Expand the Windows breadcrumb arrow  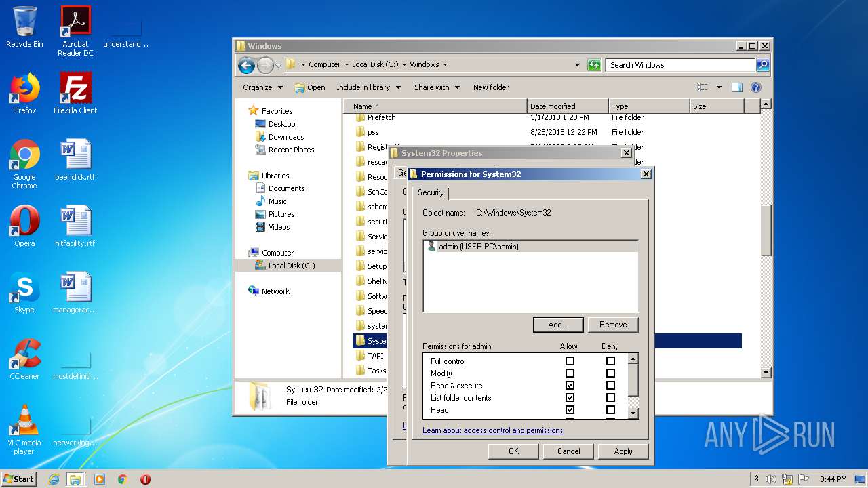pyautogui.click(x=445, y=65)
